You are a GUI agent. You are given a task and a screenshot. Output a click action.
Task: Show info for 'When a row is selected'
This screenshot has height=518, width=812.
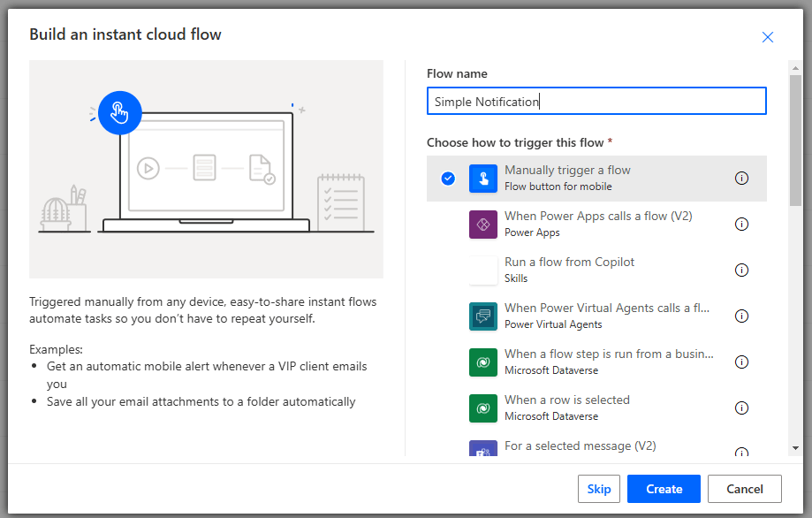click(x=741, y=408)
